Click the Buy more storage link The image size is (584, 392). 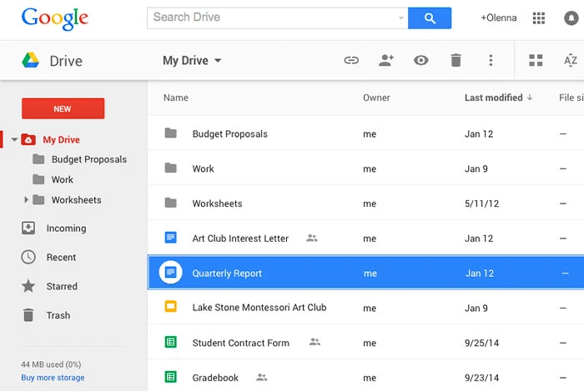[x=53, y=378]
